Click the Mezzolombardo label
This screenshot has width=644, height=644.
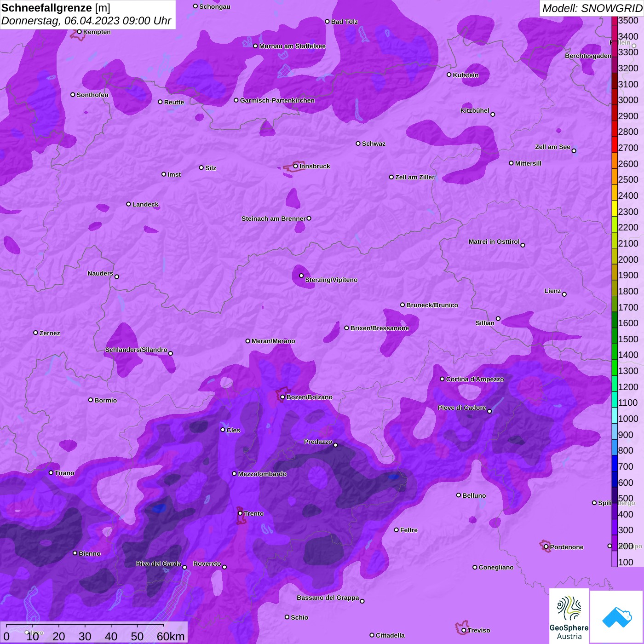(x=262, y=474)
